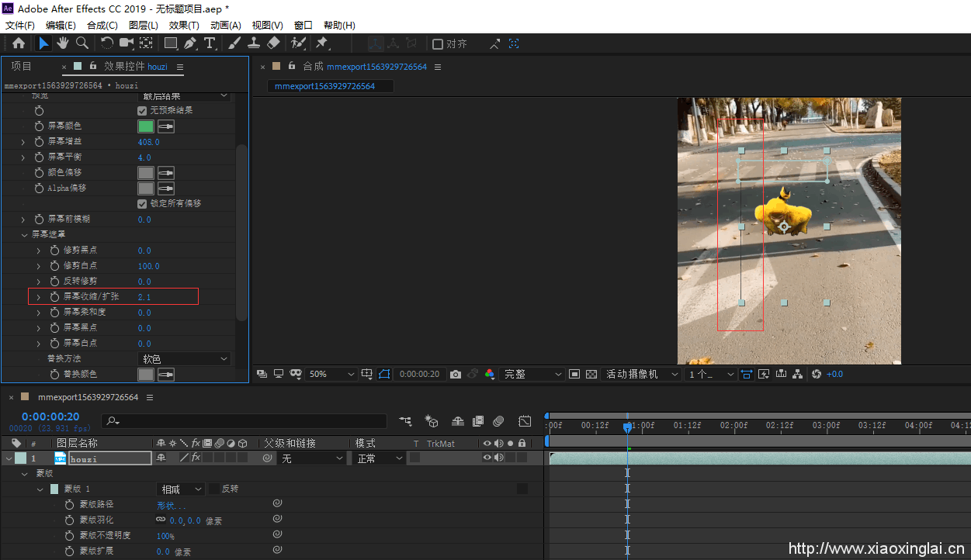
Task: Open the 50% magnification dropdown
Action: [x=332, y=374]
